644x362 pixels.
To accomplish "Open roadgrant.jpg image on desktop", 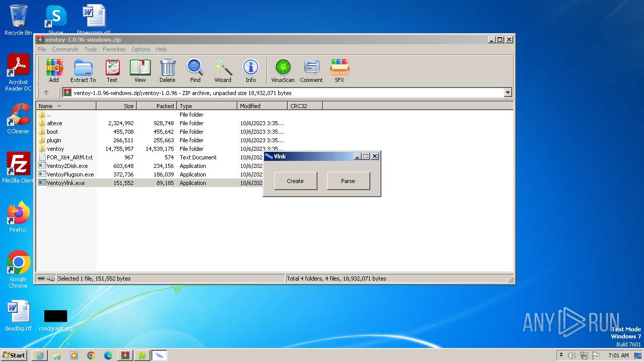I will [x=55, y=320].
